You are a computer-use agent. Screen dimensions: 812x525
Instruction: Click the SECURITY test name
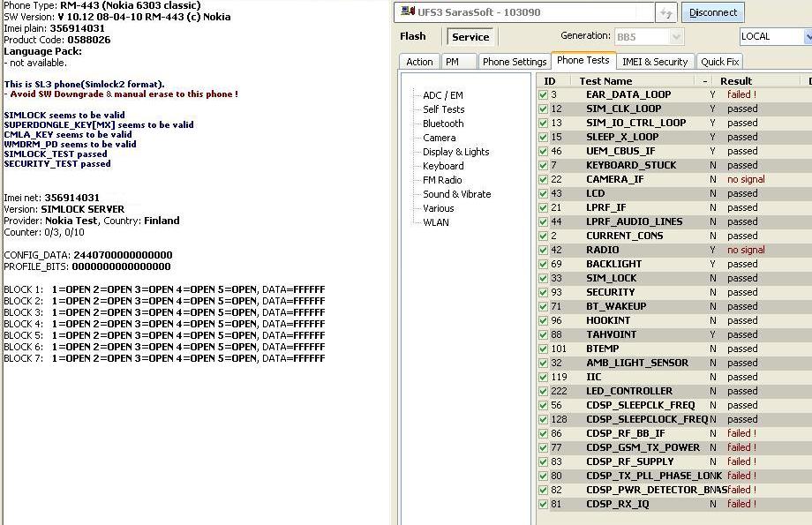pyautogui.click(x=610, y=292)
